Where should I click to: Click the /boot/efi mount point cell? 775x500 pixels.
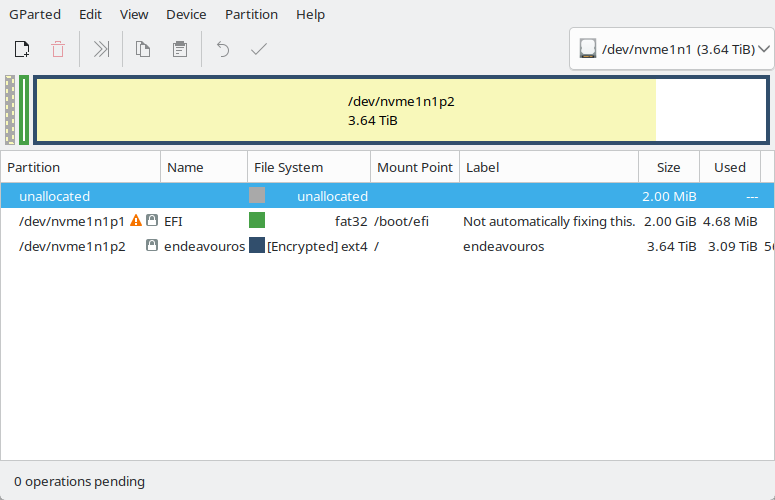point(401,221)
